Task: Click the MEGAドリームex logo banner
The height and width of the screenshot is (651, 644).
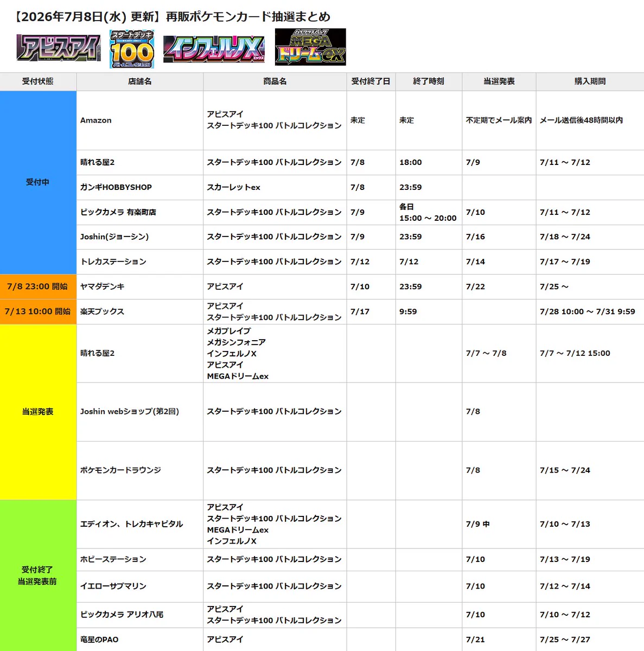Action: (x=310, y=47)
